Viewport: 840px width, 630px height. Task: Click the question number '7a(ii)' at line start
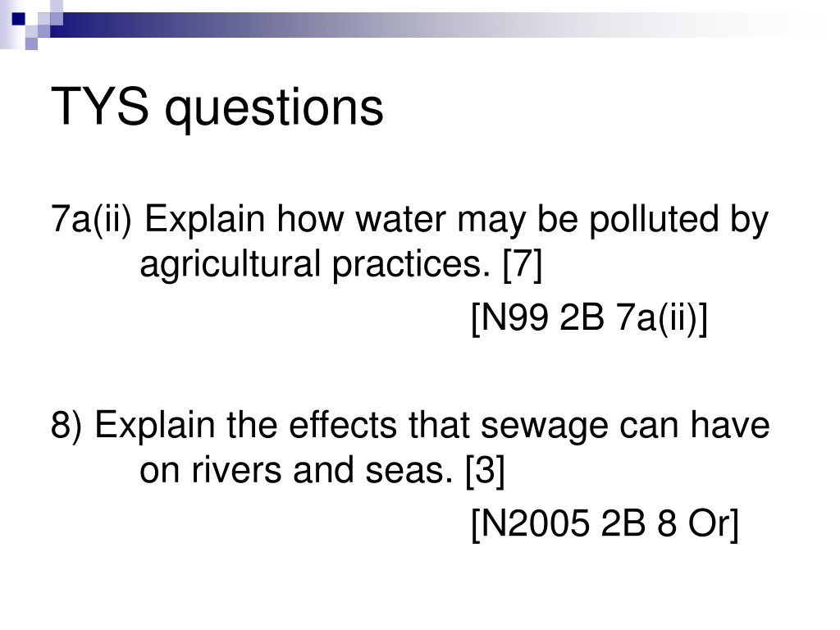coord(91,220)
